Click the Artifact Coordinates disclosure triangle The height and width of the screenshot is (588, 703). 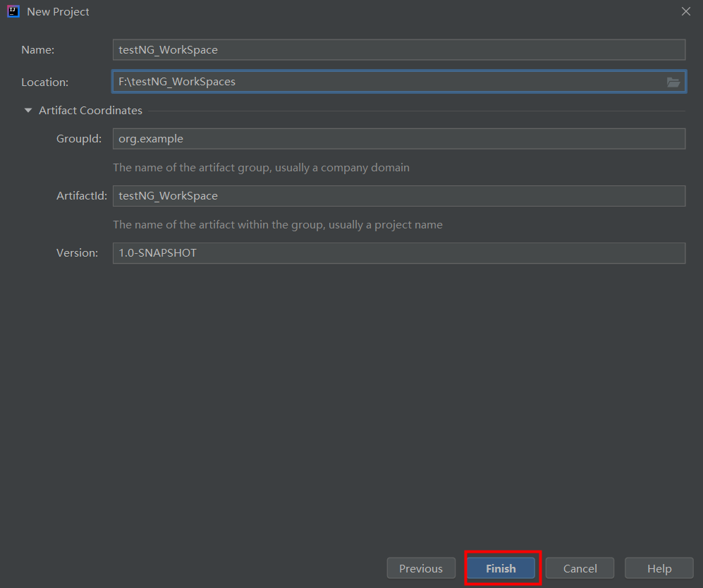27,110
